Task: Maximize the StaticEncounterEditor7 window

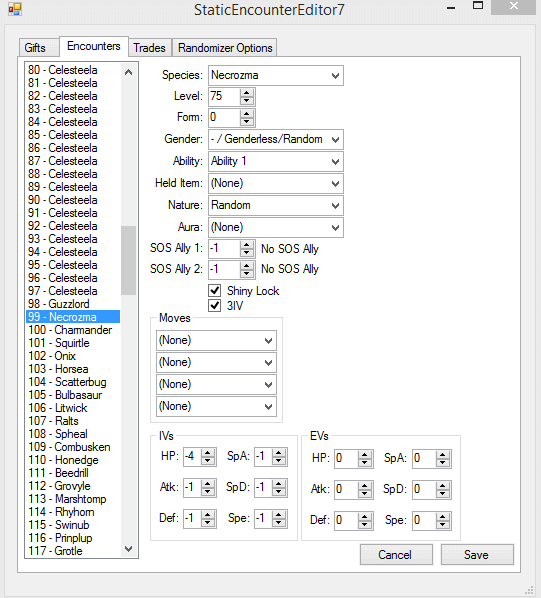Action: [x=478, y=6]
